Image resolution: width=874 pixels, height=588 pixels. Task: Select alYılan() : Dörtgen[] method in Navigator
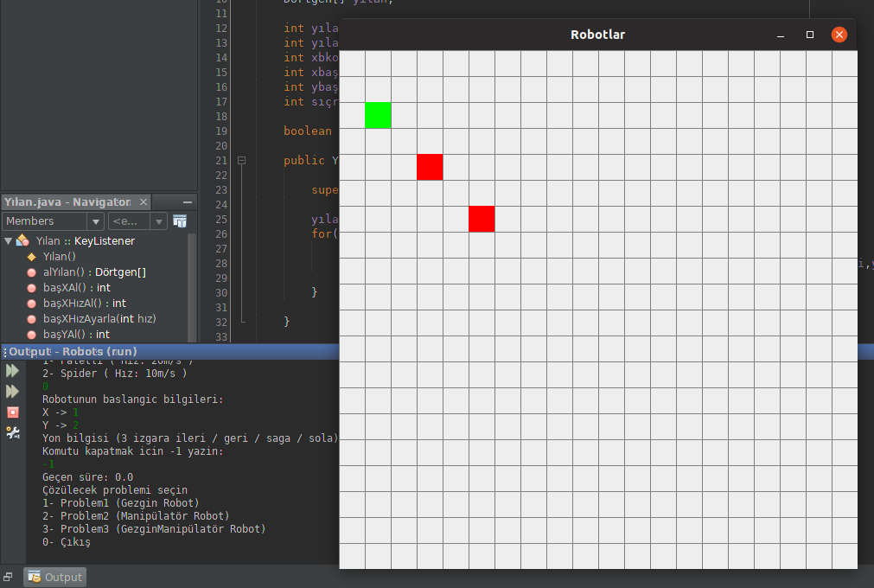[94, 272]
